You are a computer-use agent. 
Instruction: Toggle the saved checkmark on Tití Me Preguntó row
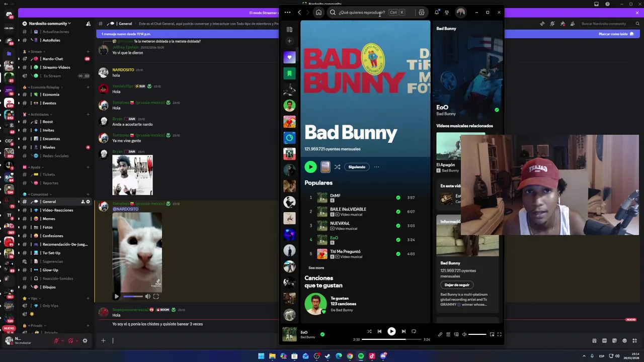click(398, 254)
